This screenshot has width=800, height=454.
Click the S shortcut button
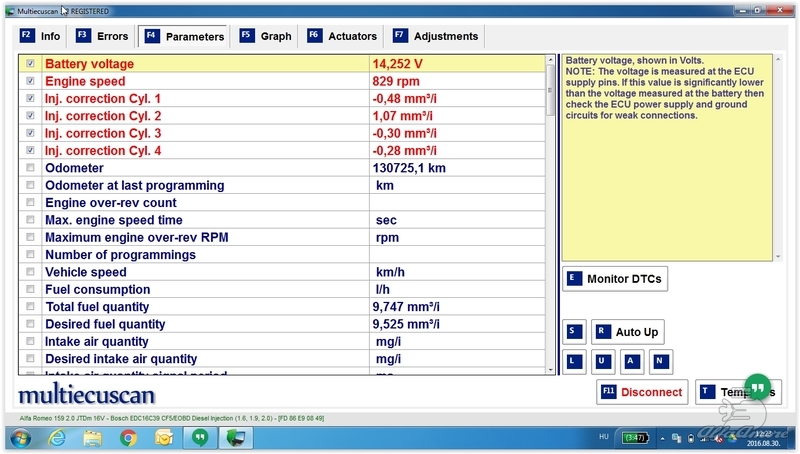574,332
